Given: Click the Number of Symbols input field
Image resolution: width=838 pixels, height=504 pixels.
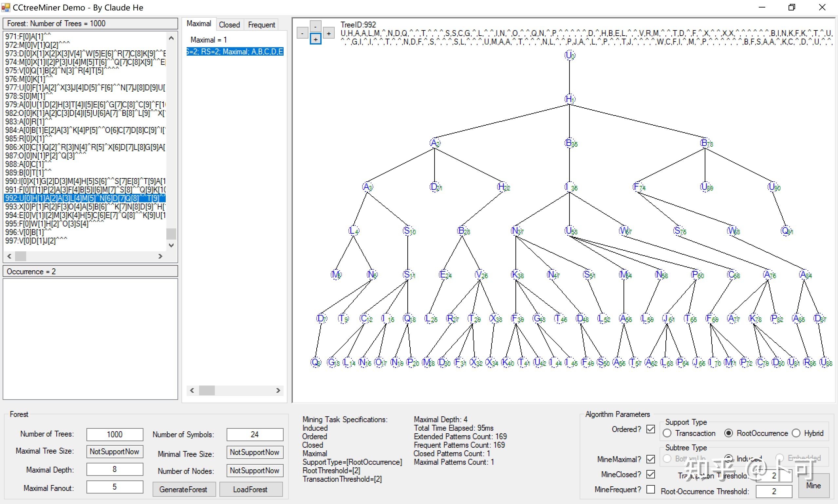Looking at the screenshot, I should (254, 434).
